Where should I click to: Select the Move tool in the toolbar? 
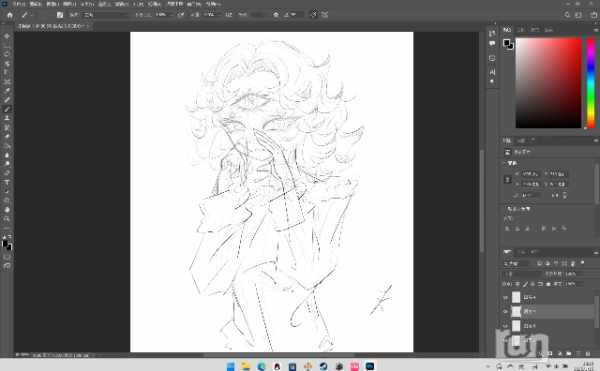[x=7, y=36]
